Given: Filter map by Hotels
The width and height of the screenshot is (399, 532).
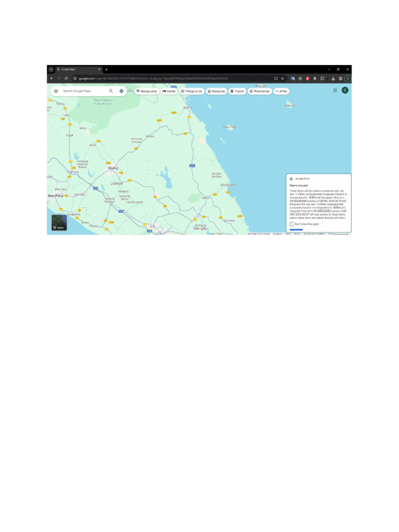Looking at the screenshot, I should click(169, 91).
